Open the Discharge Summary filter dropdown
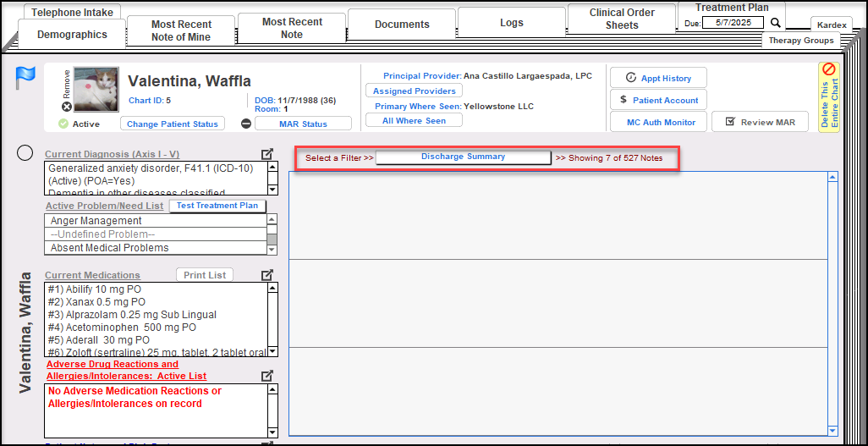868x446 pixels. 463,157
